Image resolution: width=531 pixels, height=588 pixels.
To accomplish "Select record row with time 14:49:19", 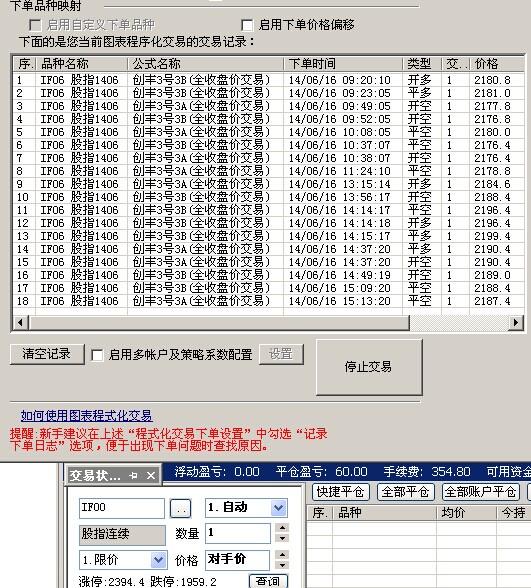I will [268, 275].
